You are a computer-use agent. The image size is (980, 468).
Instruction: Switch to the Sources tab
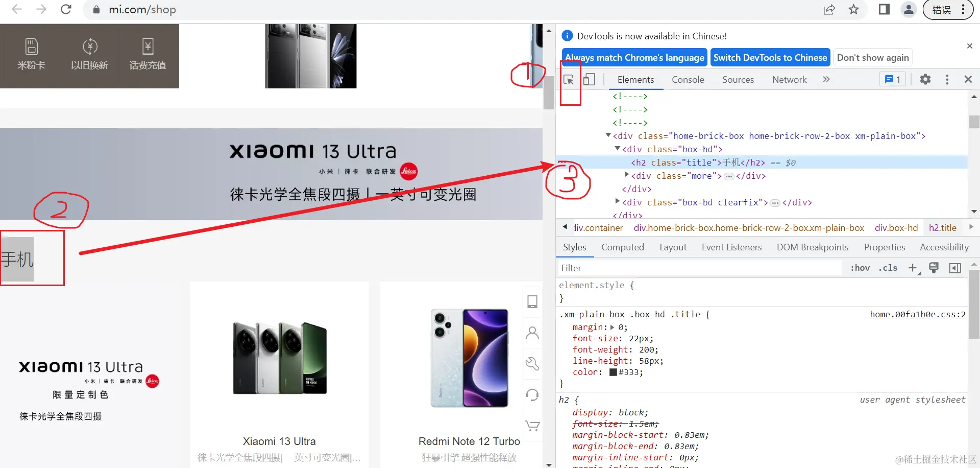point(738,79)
